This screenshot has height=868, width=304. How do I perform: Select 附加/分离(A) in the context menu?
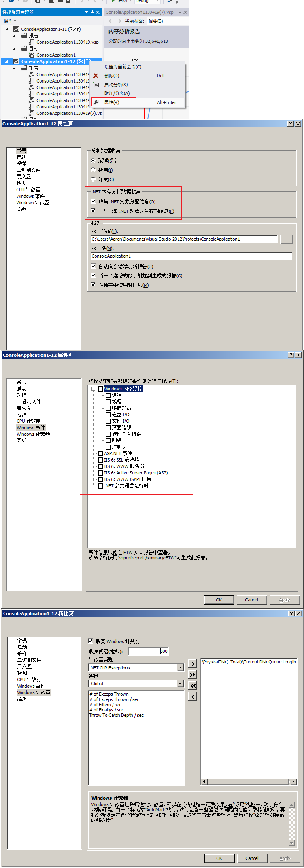click(117, 93)
